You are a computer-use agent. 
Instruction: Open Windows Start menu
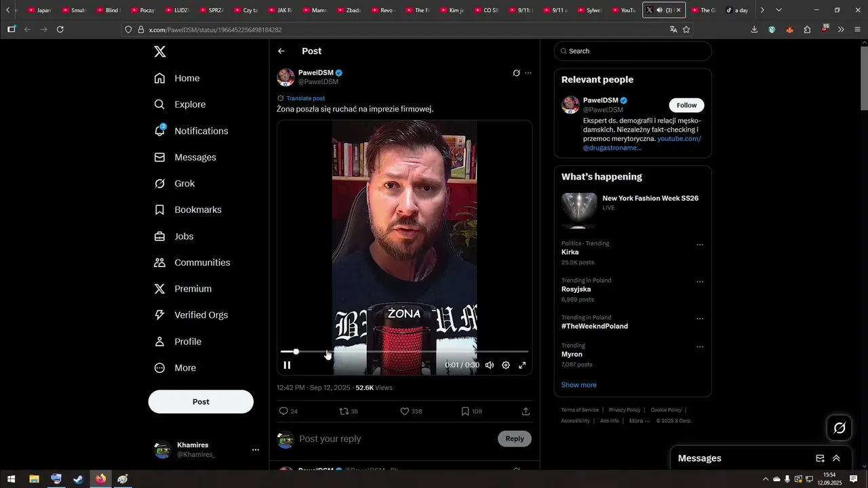point(12,479)
